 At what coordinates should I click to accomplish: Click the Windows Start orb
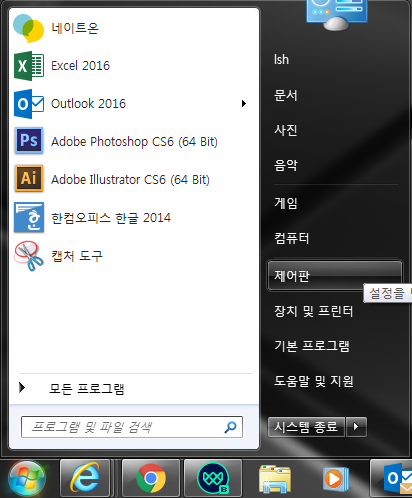coord(27,479)
